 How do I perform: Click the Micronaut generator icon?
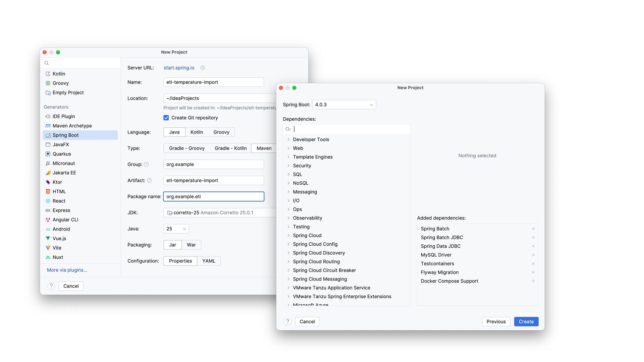[x=48, y=163]
